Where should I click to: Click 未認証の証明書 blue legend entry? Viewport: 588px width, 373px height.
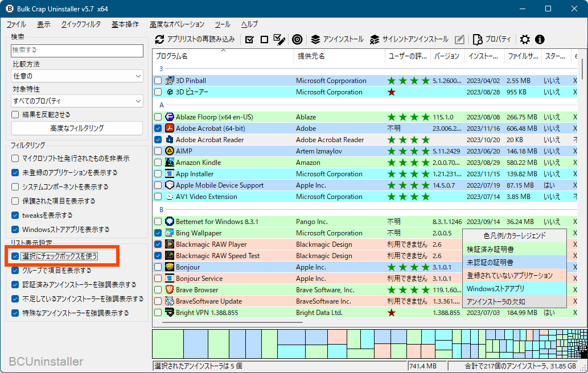[x=514, y=262]
